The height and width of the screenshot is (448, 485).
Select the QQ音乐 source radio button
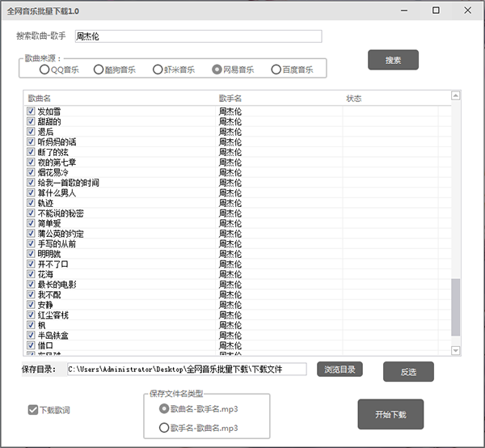coord(44,70)
